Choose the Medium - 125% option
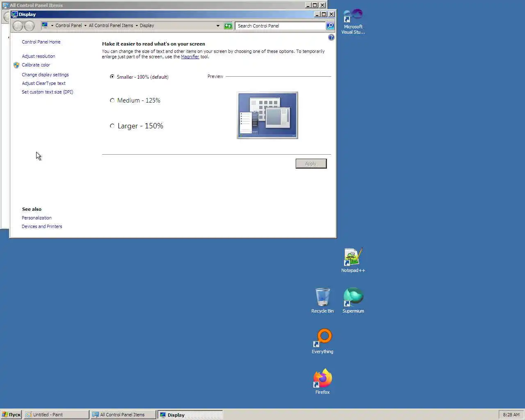 (x=112, y=100)
